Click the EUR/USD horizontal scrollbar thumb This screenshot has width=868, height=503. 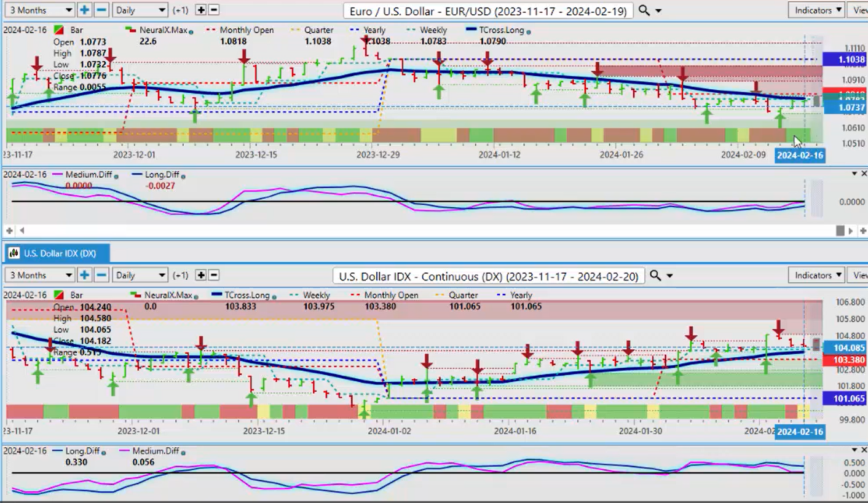point(840,231)
